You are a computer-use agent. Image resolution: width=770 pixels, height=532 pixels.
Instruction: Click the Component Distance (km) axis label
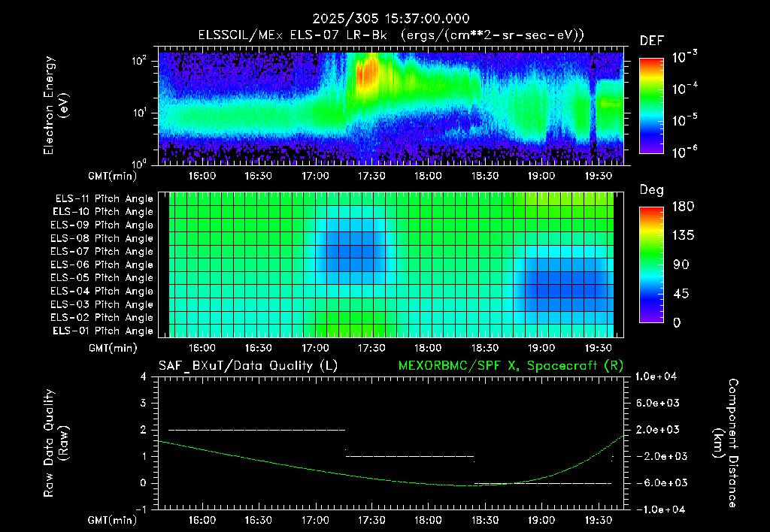pos(726,443)
